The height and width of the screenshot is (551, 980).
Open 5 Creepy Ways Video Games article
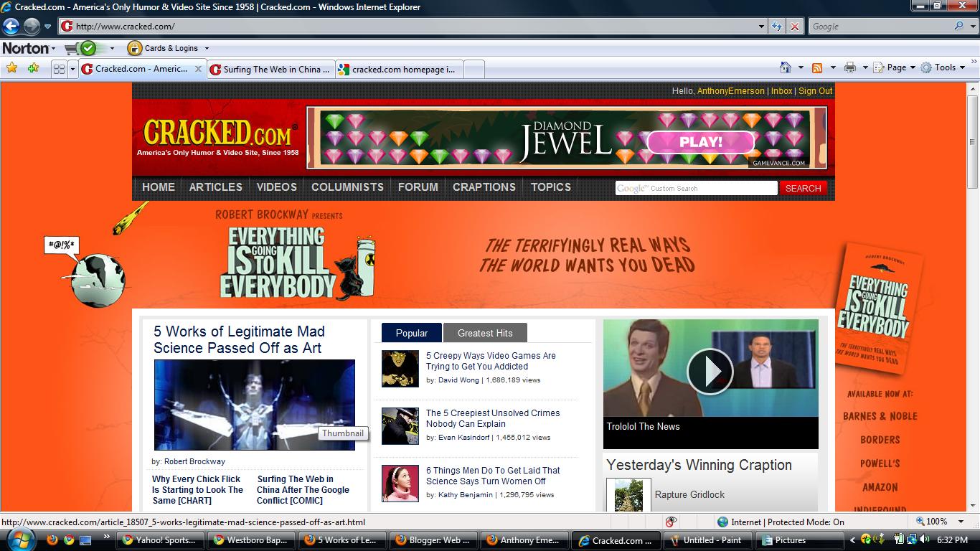491,361
